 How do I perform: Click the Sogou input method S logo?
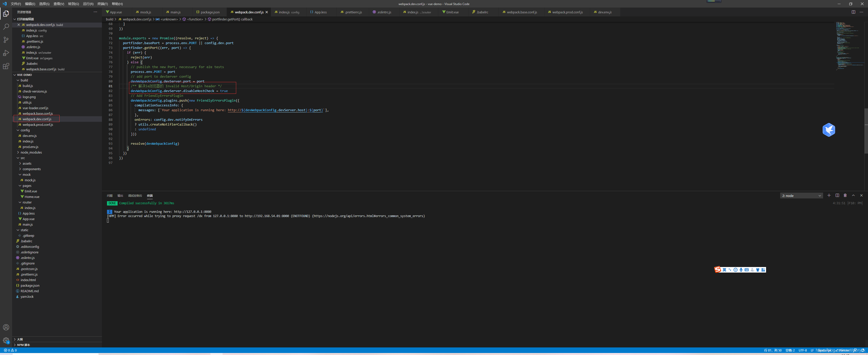[718, 270]
